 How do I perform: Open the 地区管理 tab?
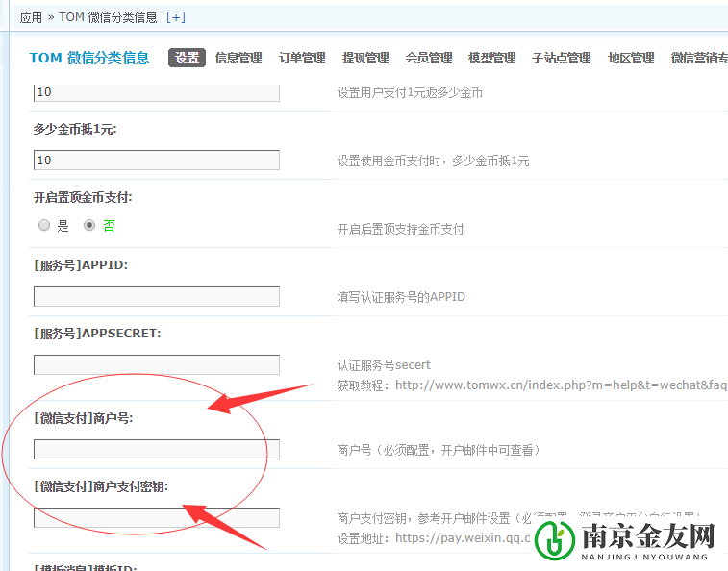point(631,58)
